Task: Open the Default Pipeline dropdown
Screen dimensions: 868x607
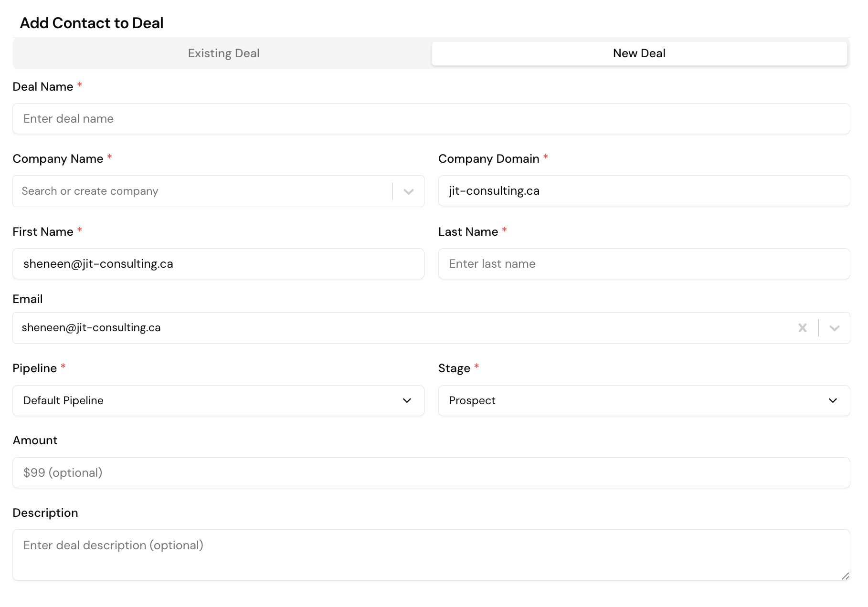Action: [218, 401]
